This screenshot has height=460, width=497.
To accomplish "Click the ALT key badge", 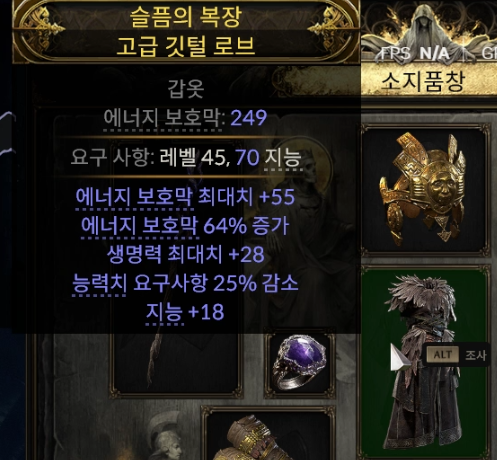I will coord(443,355).
